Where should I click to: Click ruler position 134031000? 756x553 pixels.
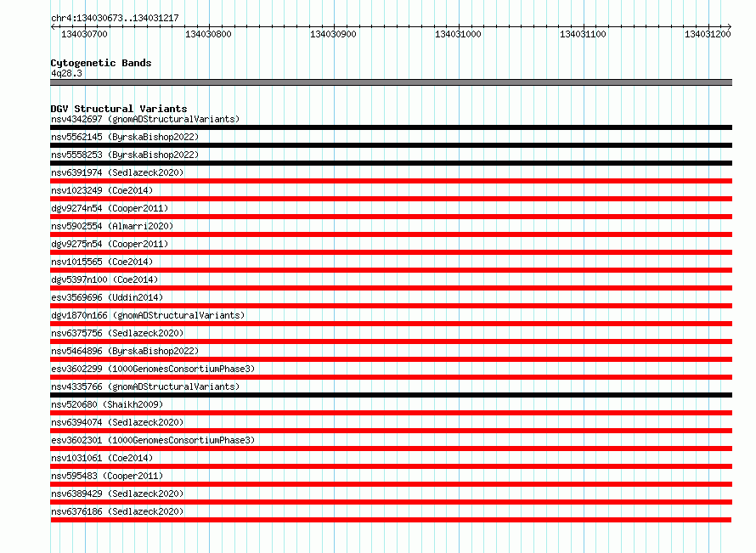[458, 34]
